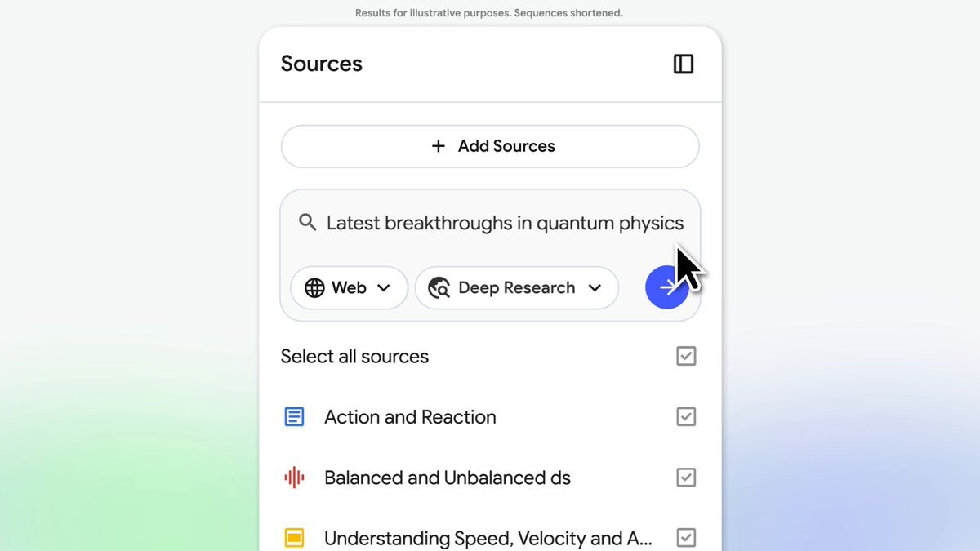Click the Deep Research globe-search icon
This screenshot has width=980, height=551.
439,288
